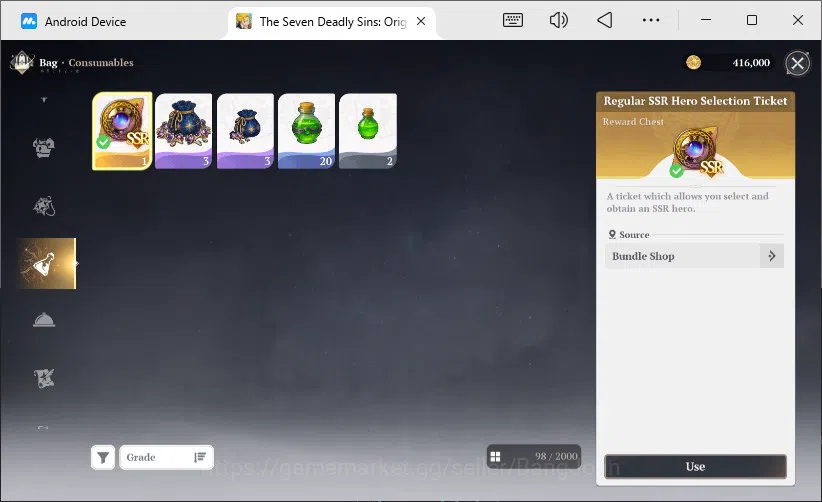Close The Seven Deadly Sins tab

click(421, 21)
